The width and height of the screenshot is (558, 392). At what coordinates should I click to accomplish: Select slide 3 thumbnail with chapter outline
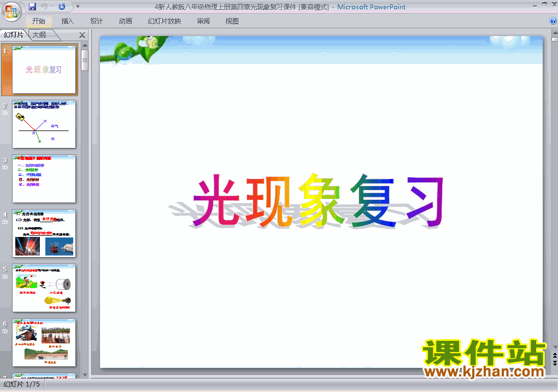click(44, 179)
